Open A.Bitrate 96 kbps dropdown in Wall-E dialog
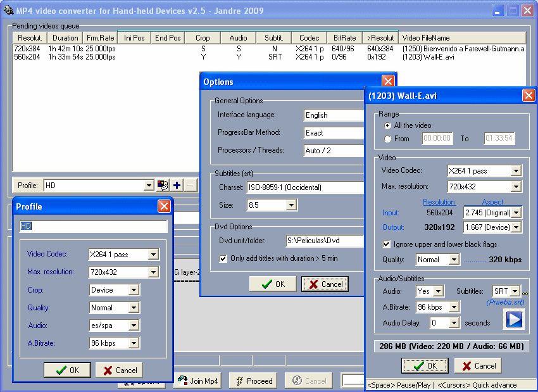538x392 pixels. pyautogui.click(x=454, y=307)
